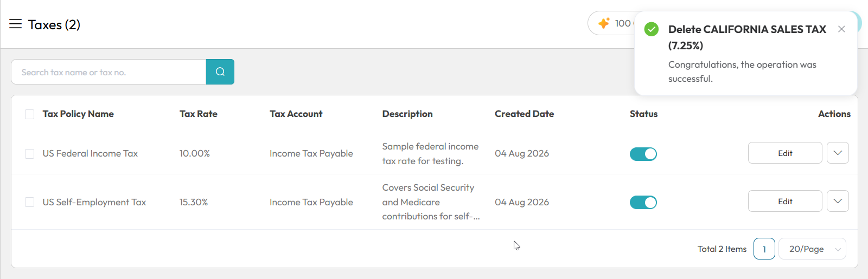Click the sparkle credits icon

click(x=604, y=23)
